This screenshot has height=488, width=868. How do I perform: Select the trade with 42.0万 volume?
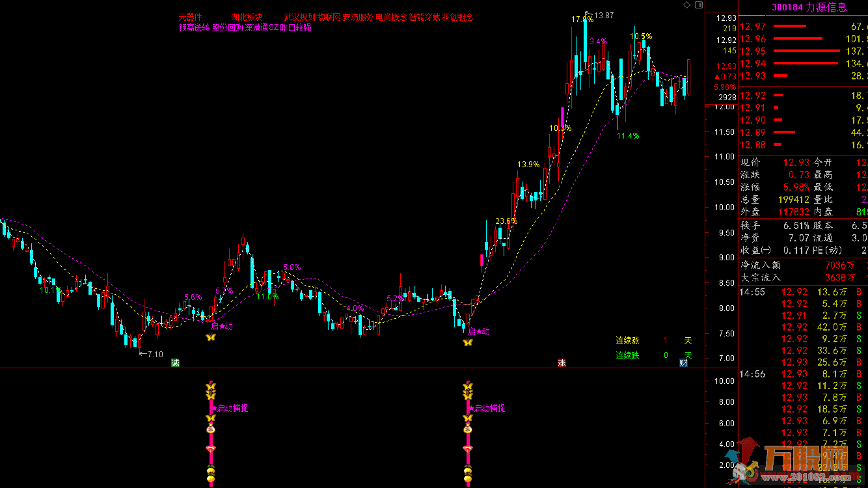click(804, 327)
